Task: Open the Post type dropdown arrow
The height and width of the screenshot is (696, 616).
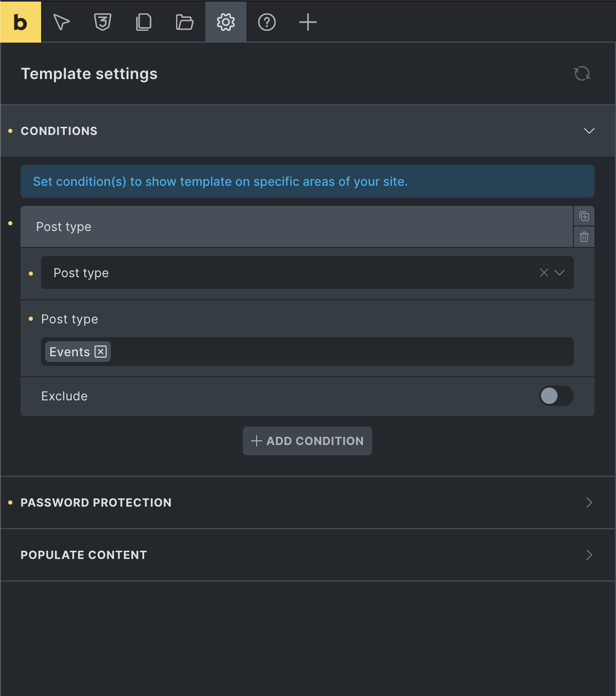Action: click(560, 273)
